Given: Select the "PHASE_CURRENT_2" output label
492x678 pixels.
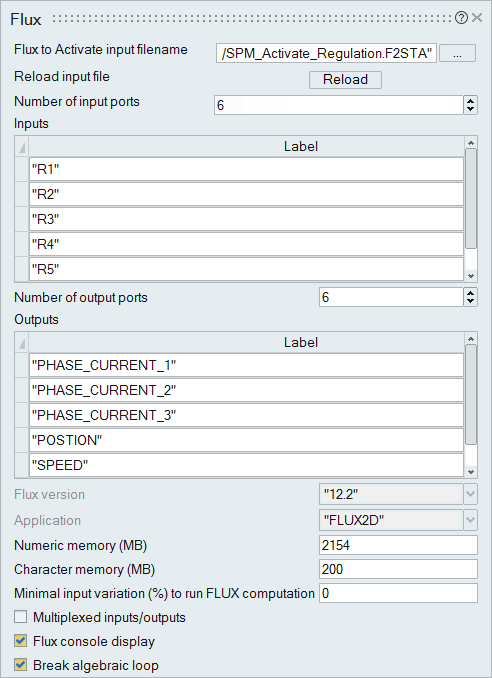Looking at the screenshot, I should click(x=246, y=390).
